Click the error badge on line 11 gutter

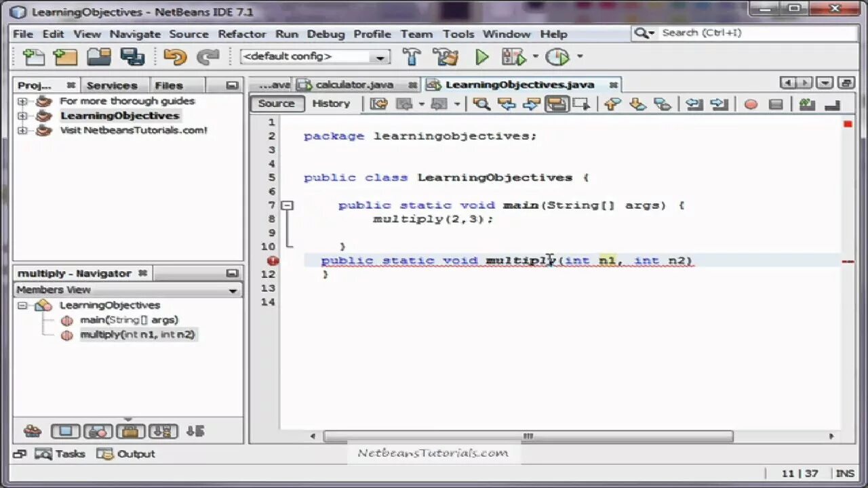click(x=273, y=260)
